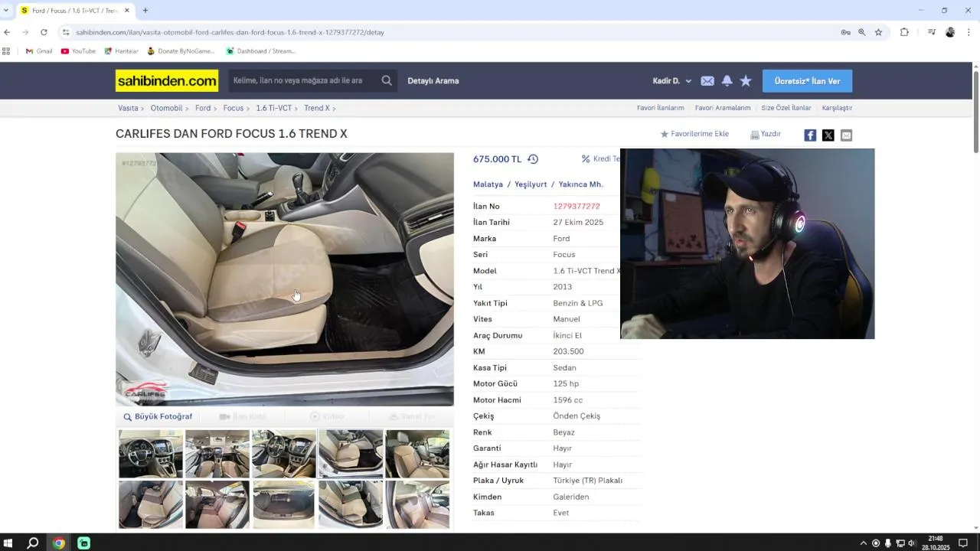The height and width of the screenshot is (551, 980).
Task: Select the Ford Focus browser tab
Action: tap(74, 11)
